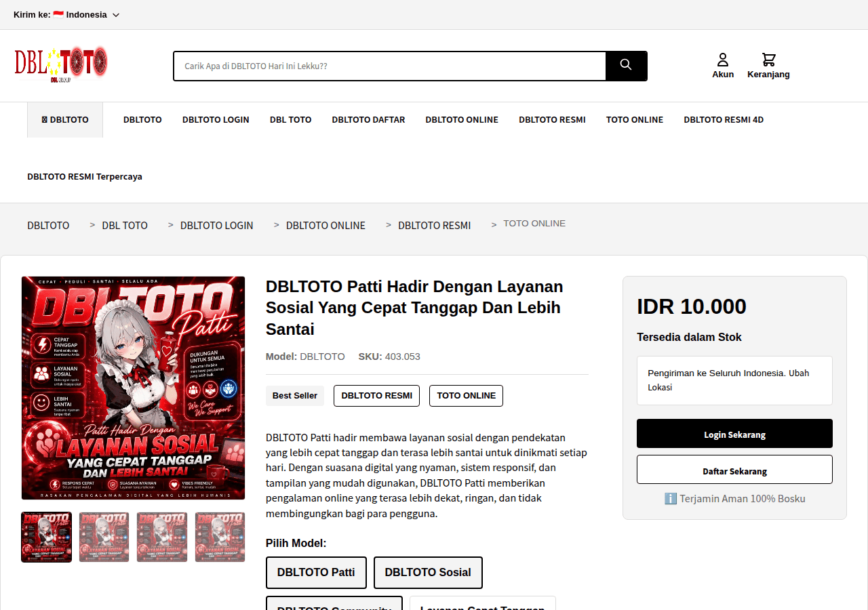
Task: Open the DBLTOTO RESMI menu item
Action: (x=552, y=120)
